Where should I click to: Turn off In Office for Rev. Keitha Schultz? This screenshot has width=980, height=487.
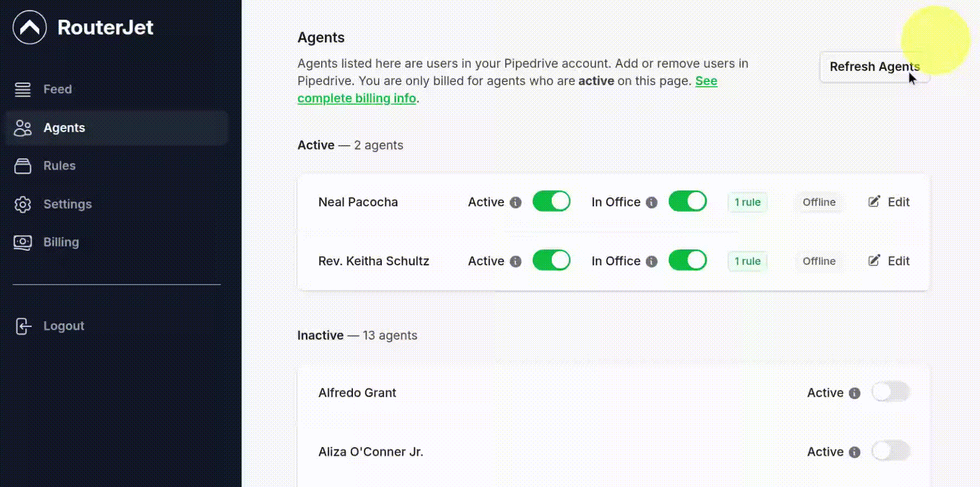687,260
